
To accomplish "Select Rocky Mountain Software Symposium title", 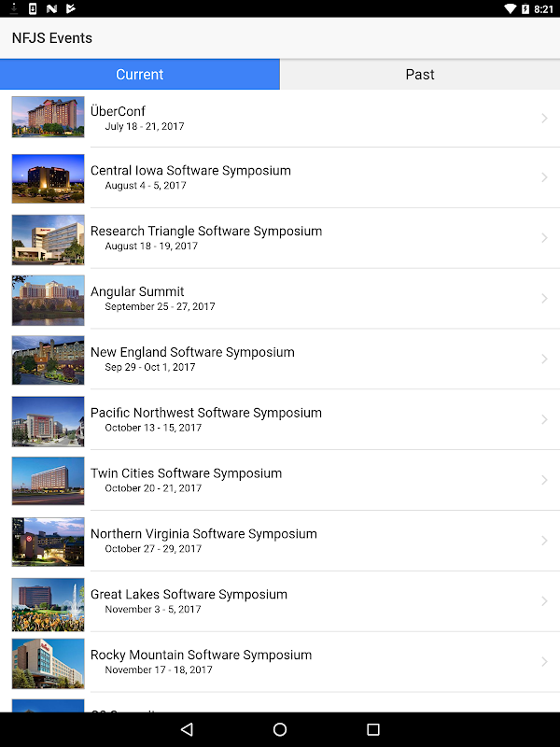I will (201, 655).
